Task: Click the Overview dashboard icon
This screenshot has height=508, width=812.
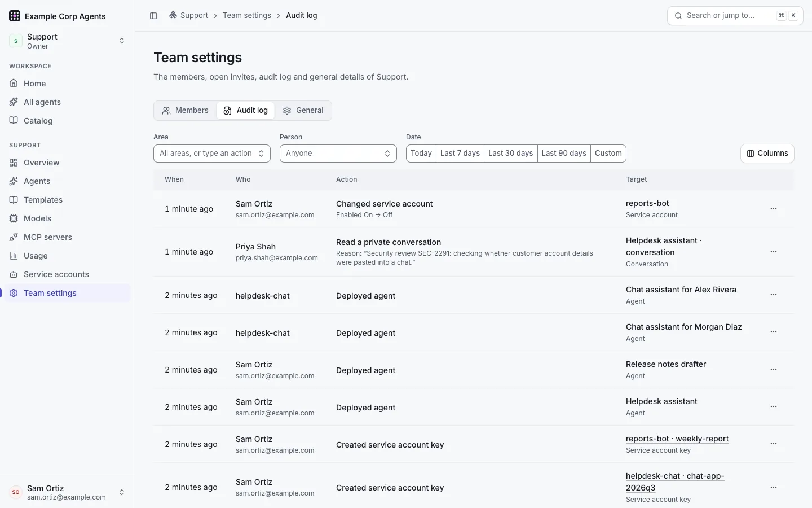Action: coord(14,163)
